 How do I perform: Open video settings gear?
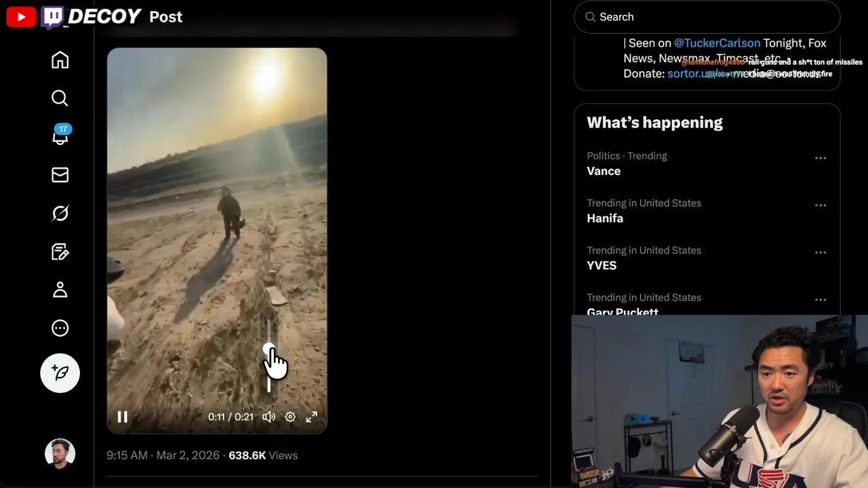tap(290, 417)
